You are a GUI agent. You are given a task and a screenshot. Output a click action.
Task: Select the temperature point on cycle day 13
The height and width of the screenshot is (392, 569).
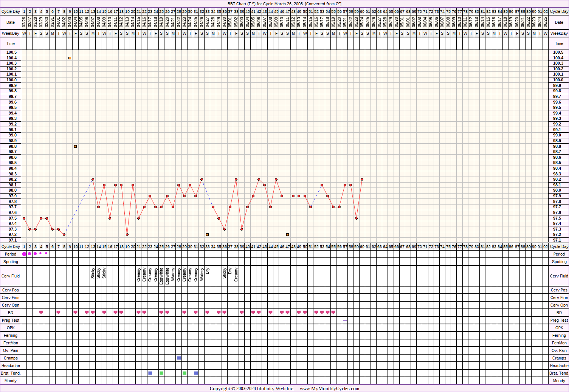(93, 179)
